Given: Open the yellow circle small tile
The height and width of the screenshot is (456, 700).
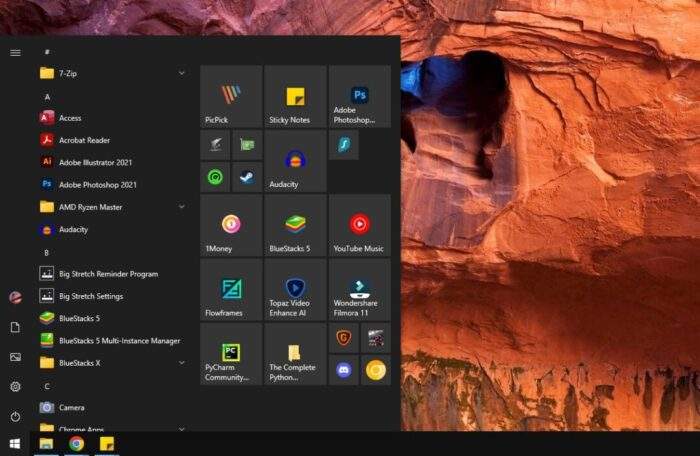Looking at the screenshot, I should [376, 370].
